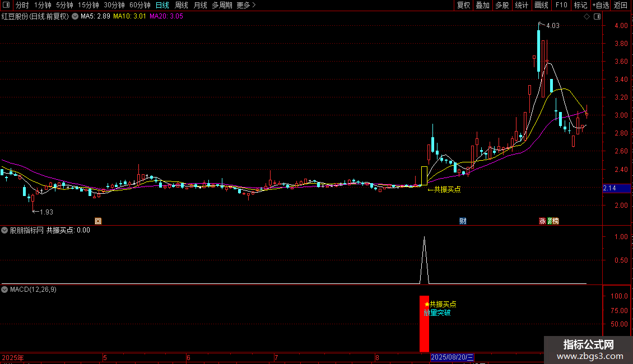The height and width of the screenshot is (364, 633).
Task: Click the 统计 statistics button
Action: point(521,5)
